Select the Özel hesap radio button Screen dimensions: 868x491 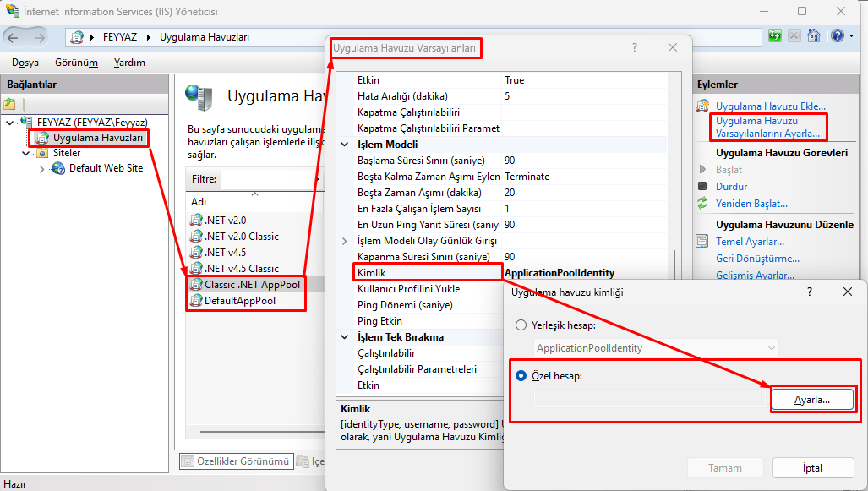click(521, 376)
